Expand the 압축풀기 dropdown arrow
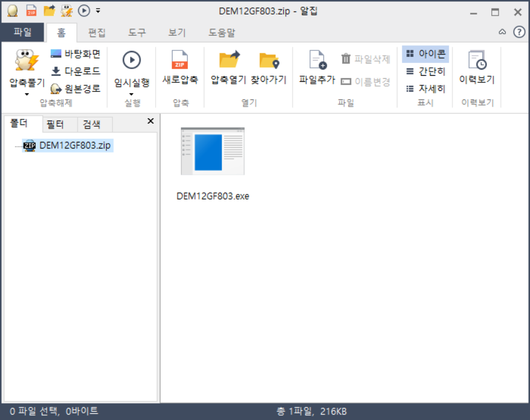Screen dimensions: 530x420 27,95
